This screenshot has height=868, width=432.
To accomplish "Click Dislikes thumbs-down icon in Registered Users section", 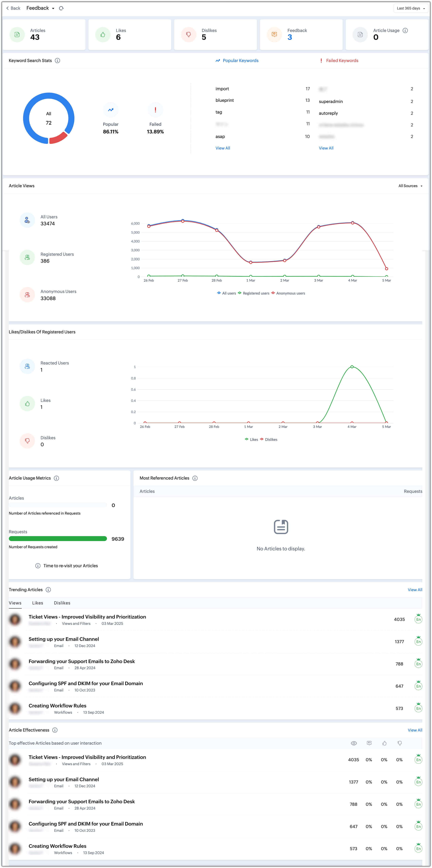I will [27, 441].
